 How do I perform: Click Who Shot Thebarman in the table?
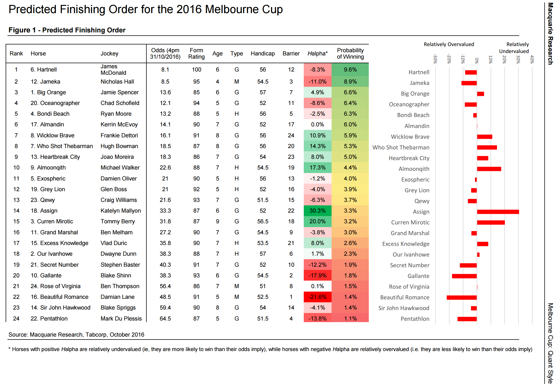[62, 146]
